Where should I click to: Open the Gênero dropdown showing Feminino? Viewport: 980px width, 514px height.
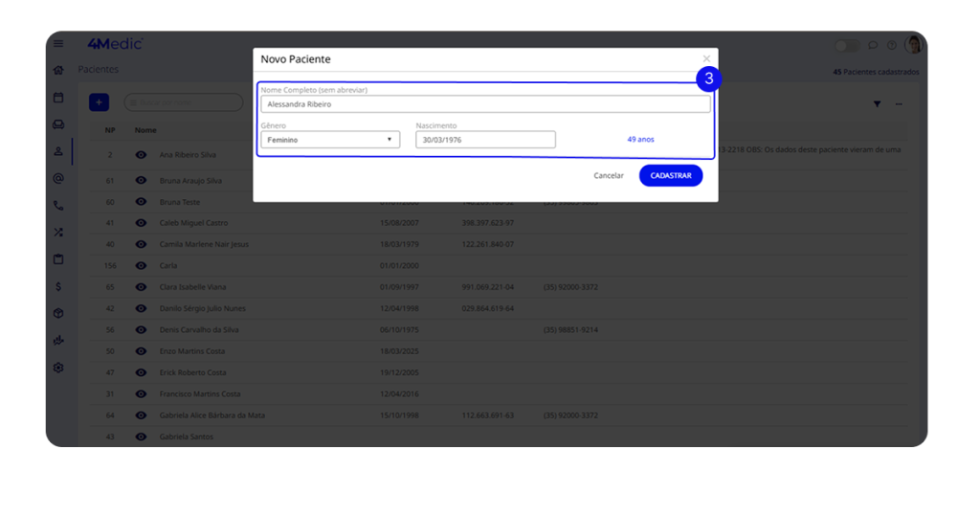pos(330,140)
